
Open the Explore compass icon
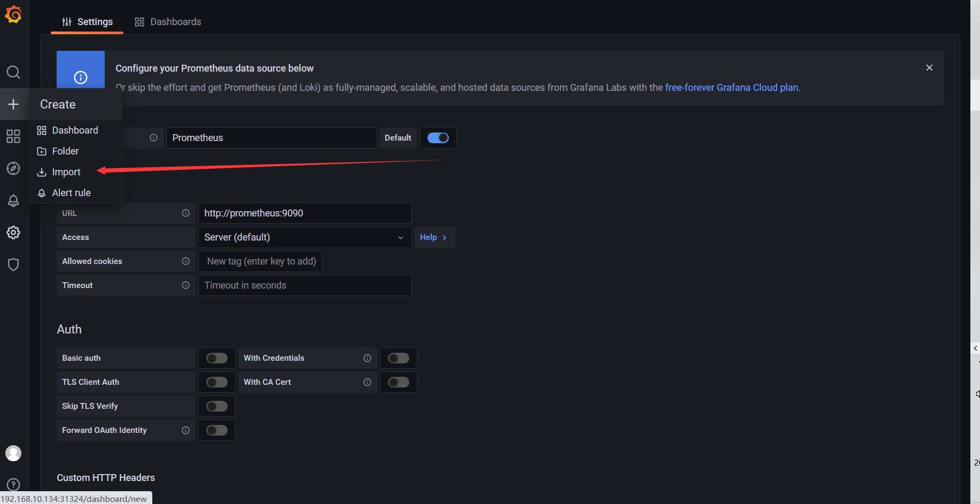point(13,168)
